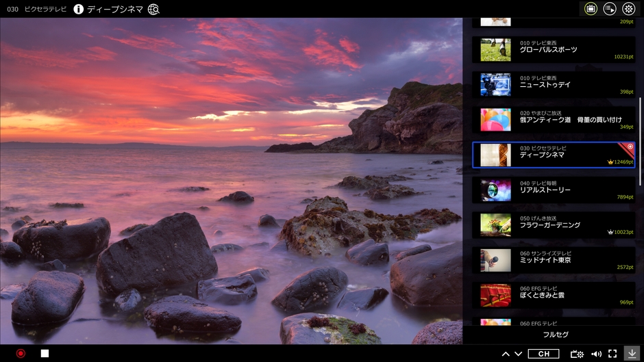Image resolution: width=644 pixels, height=362 pixels.
Task: Go to next channel with up chevron
Action: (506, 354)
